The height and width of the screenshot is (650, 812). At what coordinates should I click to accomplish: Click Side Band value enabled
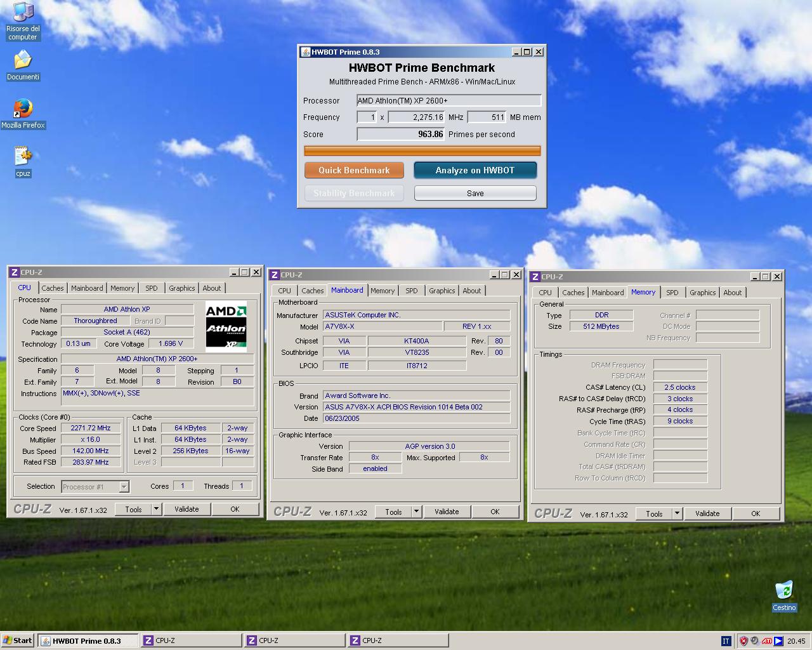coord(375,468)
